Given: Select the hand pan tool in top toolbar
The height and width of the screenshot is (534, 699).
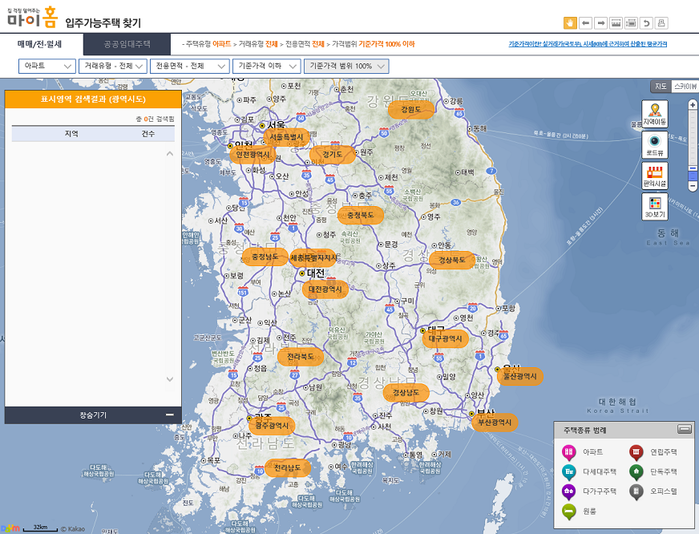Looking at the screenshot, I should tap(570, 22).
